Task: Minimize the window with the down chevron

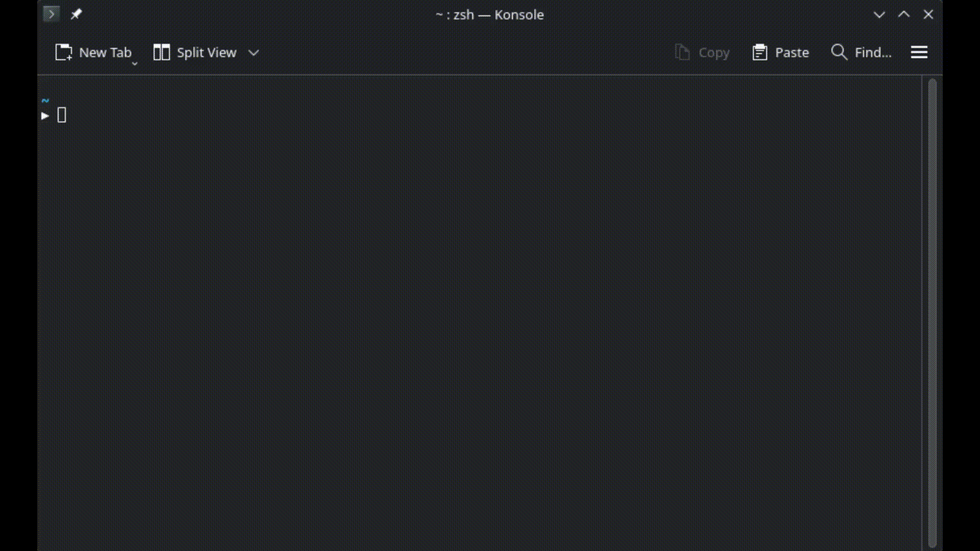Action: click(879, 15)
